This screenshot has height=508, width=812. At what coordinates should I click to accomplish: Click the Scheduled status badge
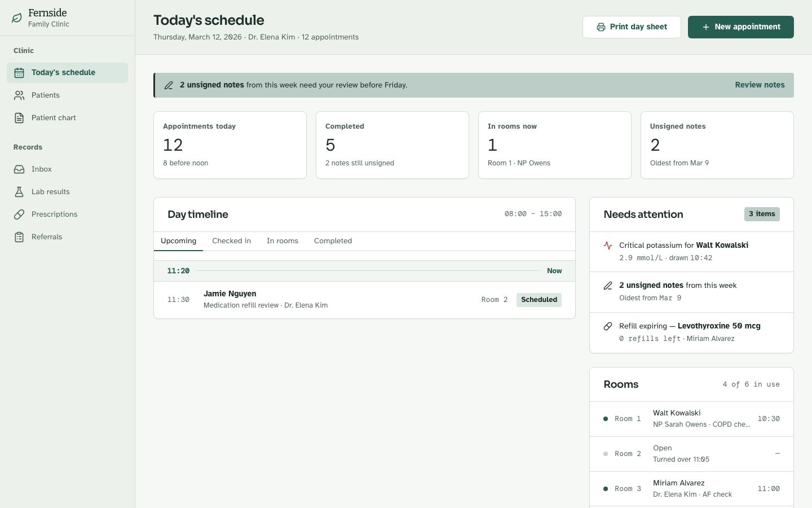539,300
